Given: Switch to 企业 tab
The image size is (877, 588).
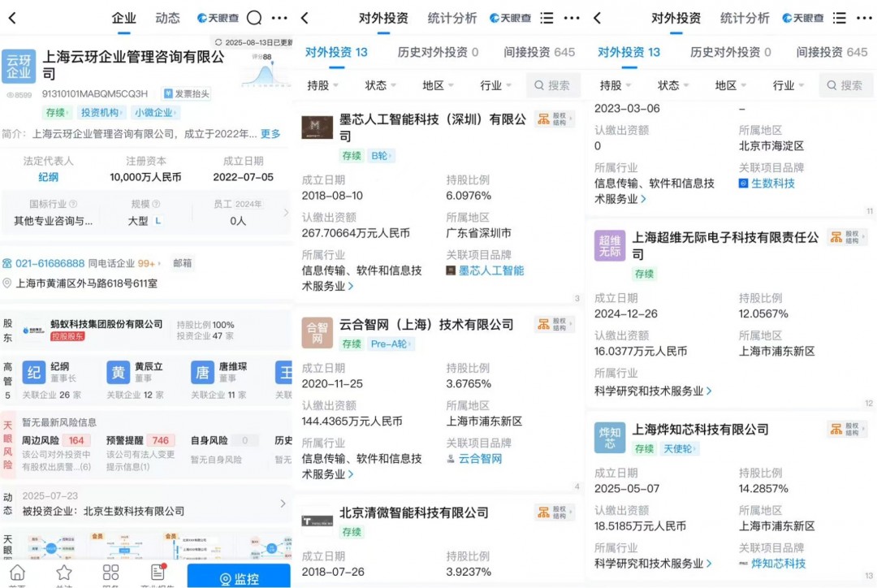Looking at the screenshot, I should pos(123,18).
